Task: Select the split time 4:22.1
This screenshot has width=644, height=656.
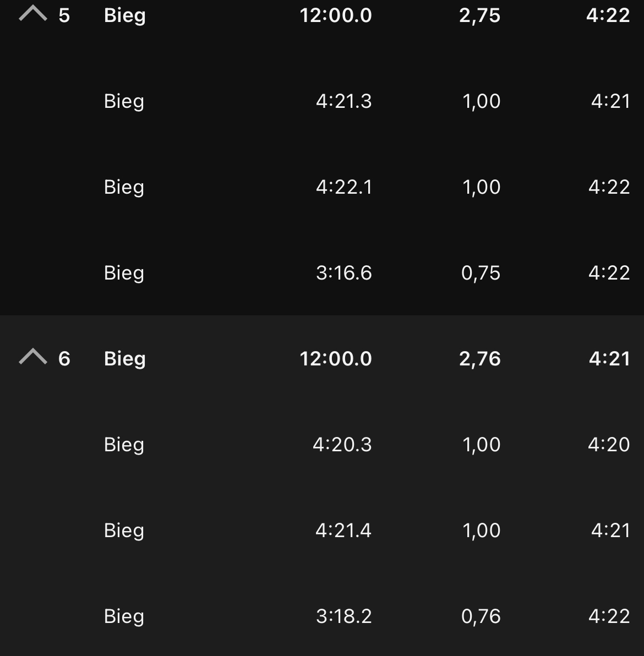Action: point(344,187)
